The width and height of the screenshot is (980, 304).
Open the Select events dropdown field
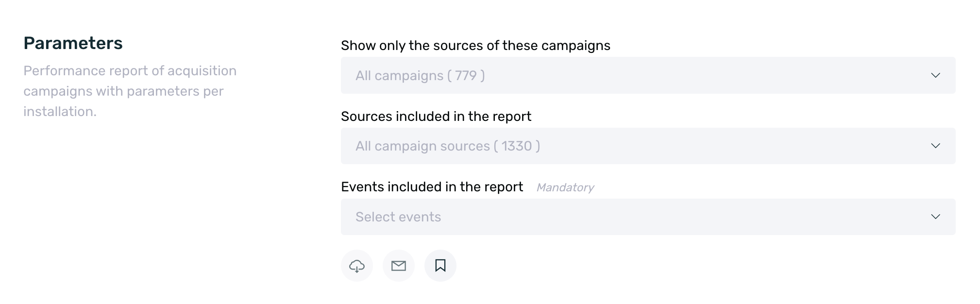point(648,217)
